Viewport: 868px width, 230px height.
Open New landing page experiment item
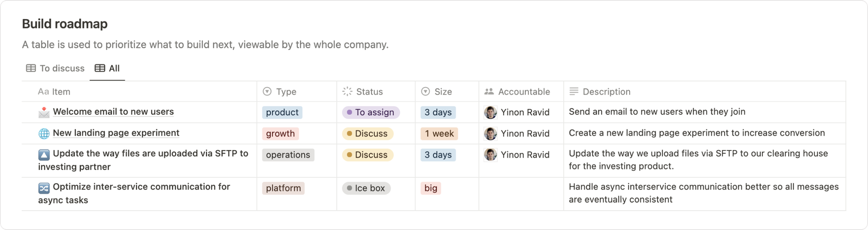(x=116, y=133)
